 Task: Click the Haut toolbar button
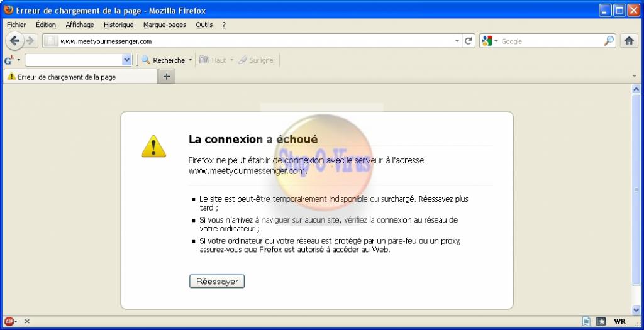tap(213, 60)
